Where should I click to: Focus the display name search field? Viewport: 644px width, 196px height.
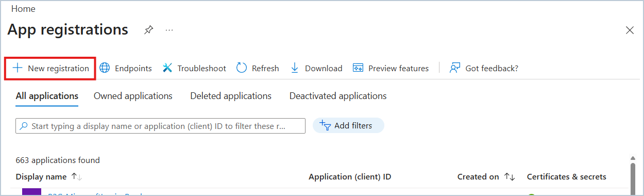[x=160, y=126]
